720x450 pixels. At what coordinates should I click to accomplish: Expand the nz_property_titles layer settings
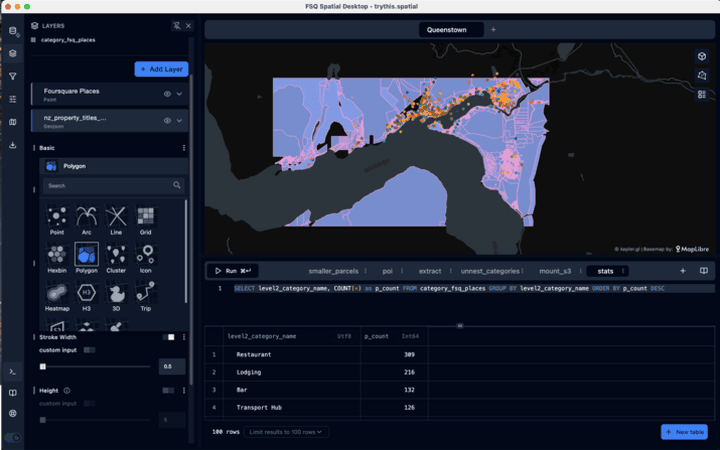click(x=180, y=120)
